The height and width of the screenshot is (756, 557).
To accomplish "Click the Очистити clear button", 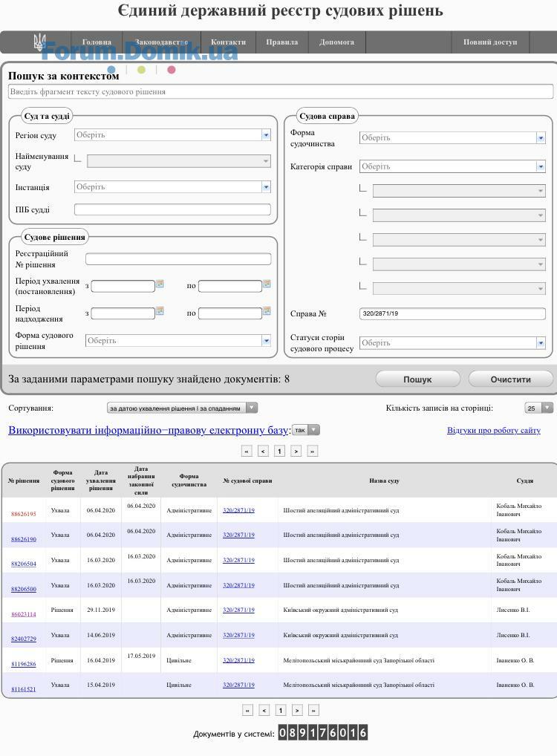I will click(511, 379).
